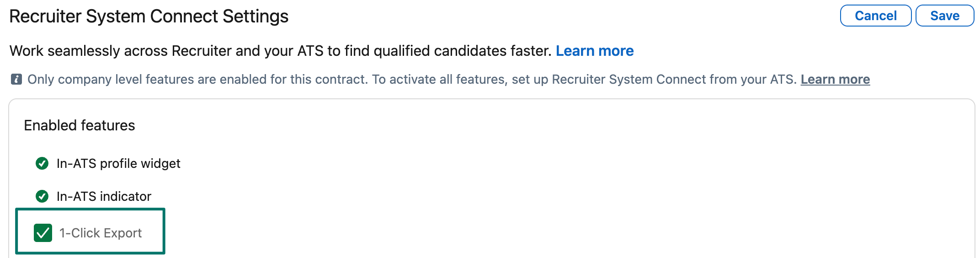The height and width of the screenshot is (258, 980).
Task: Click green checkmark icon for In-ATS profile widget
Action: [42, 163]
